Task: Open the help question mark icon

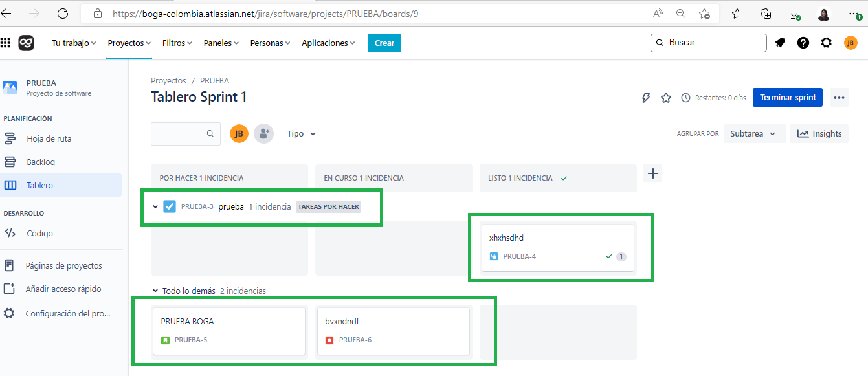Action: [803, 43]
